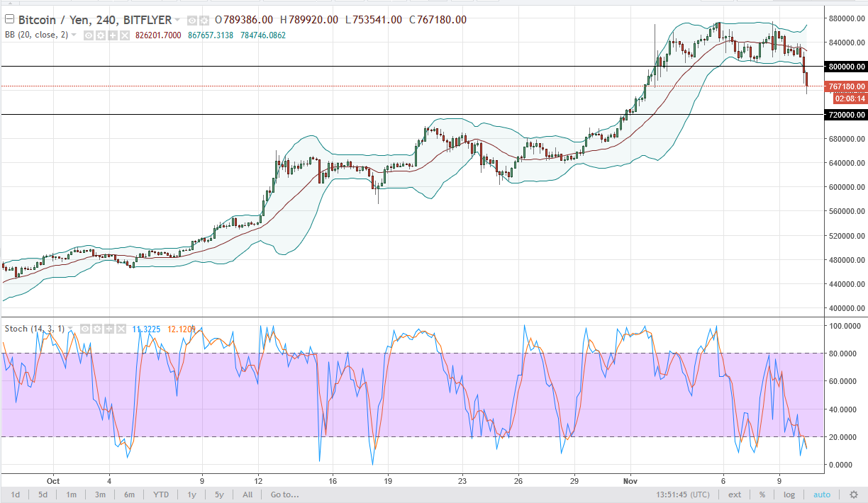Show All time range
This screenshot has height=503, width=868.
[247, 494]
